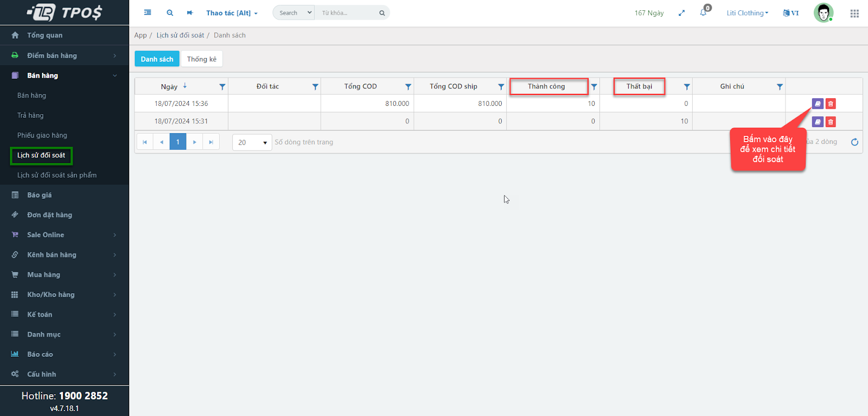Sort by Thất bại column header
The width and height of the screenshot is (868, 416).
639,86
